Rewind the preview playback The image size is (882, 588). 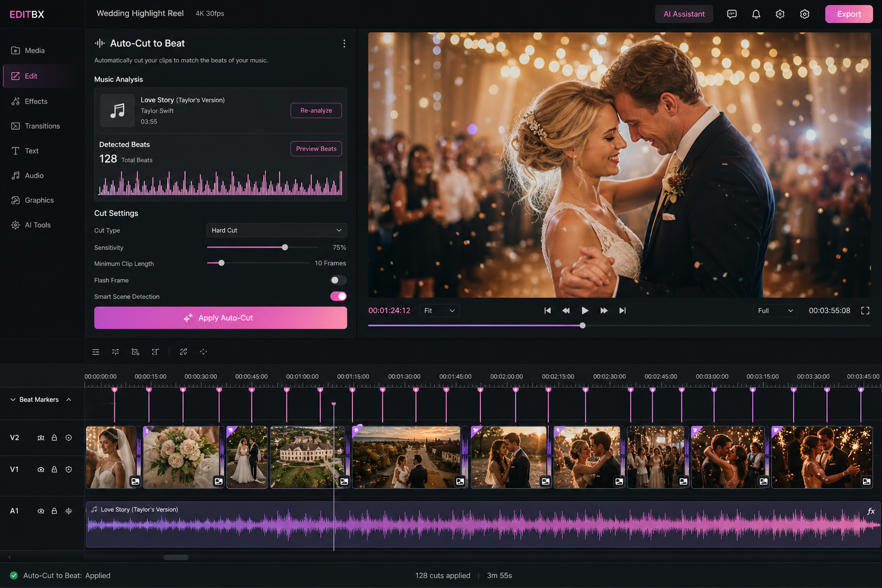point(566,311)
